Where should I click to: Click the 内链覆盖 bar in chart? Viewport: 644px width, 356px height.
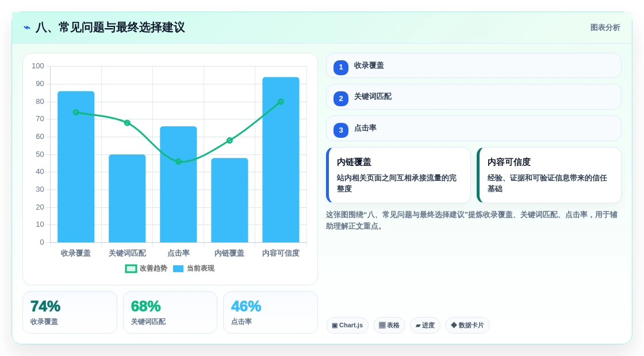click(229, 200)
